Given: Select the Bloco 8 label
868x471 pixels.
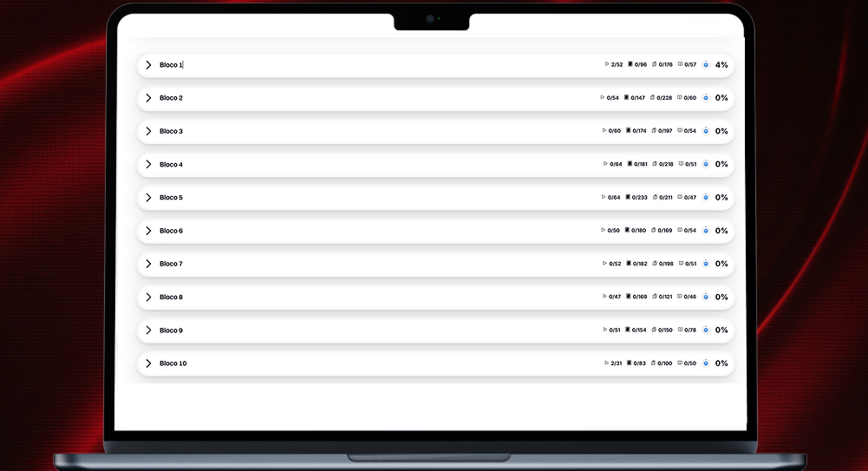Looking at the screenshot, I should 171,298.
